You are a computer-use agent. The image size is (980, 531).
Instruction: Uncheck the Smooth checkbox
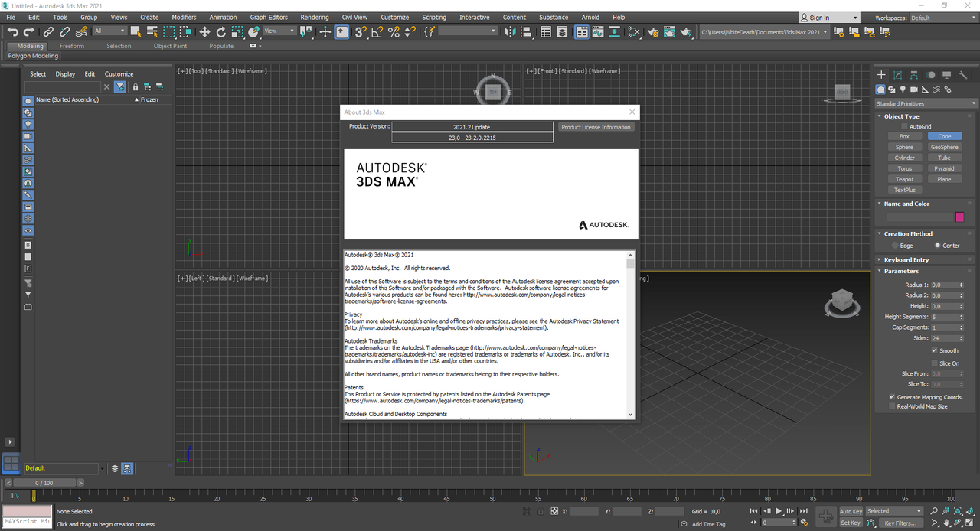935,350
